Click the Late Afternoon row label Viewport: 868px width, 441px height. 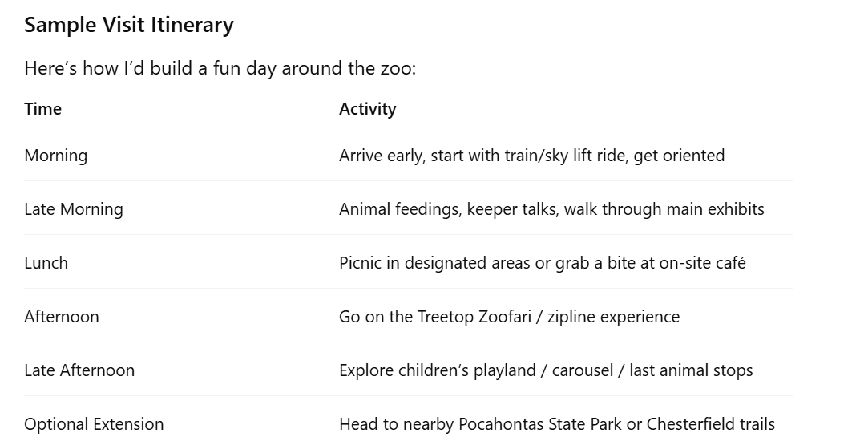79,370
